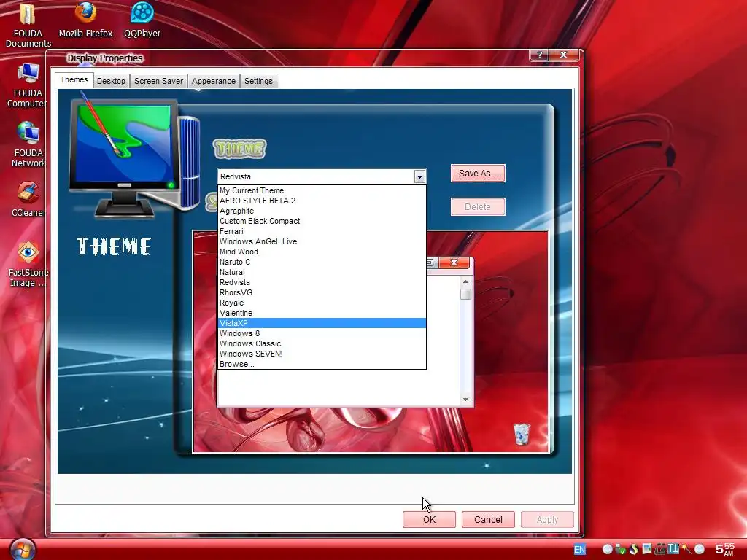This screenshot has height=560, width=747.
Task: Open FOUDA Documents folder icon
Action: [28, 24]
